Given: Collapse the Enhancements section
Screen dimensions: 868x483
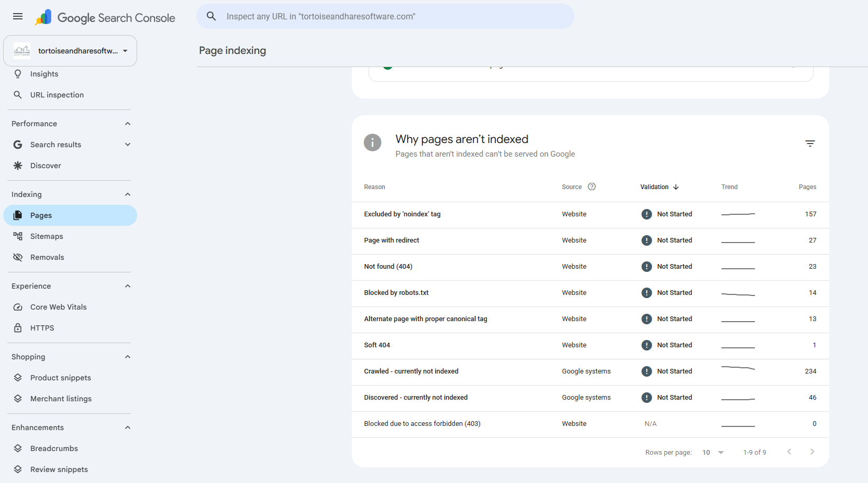Looking at the screenshot, I should tap(128, 427).
